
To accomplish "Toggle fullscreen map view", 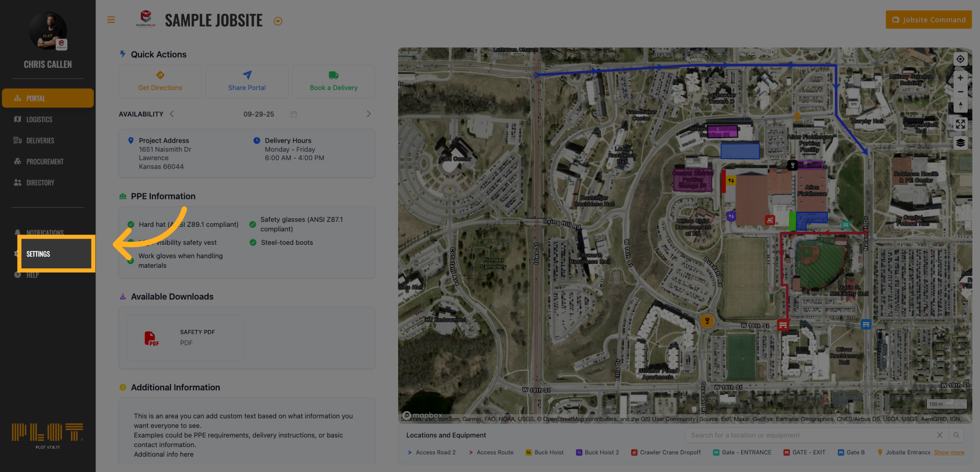I will [960, 124].
